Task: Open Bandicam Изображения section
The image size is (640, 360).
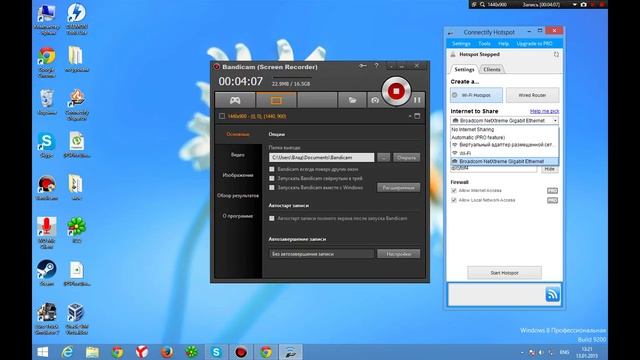Action: tap(238, 175)
